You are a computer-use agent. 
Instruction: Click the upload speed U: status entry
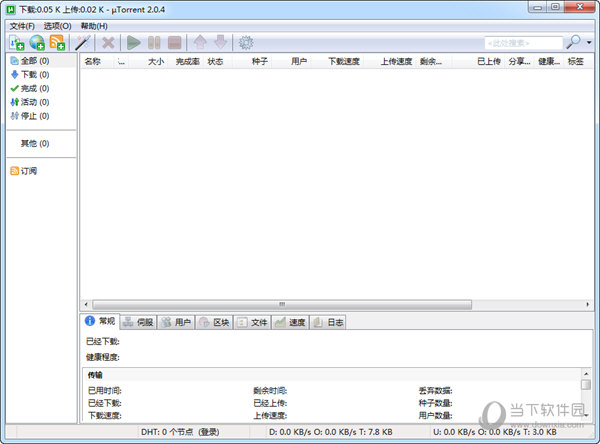point(495,432)
